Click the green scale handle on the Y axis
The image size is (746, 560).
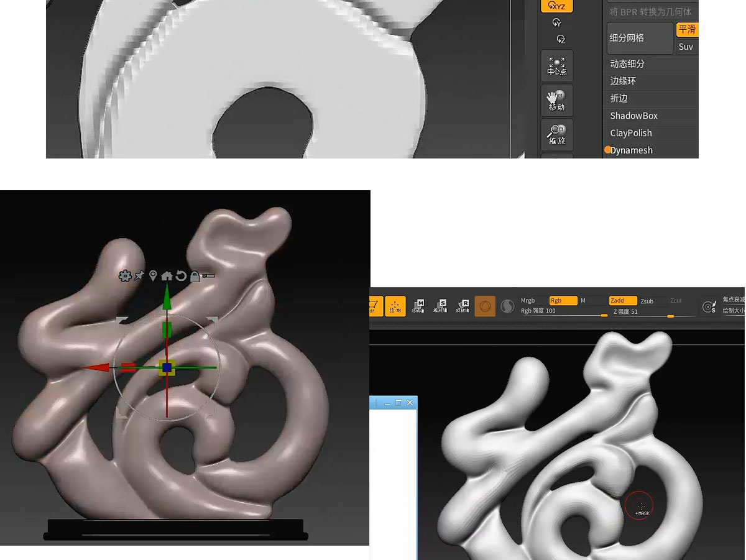[x=167, y=329]
